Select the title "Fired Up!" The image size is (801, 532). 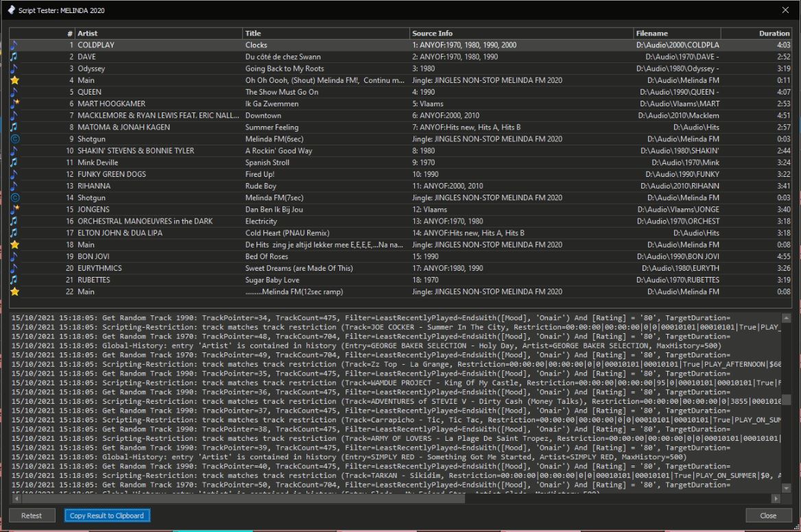[x=259, y=174]
